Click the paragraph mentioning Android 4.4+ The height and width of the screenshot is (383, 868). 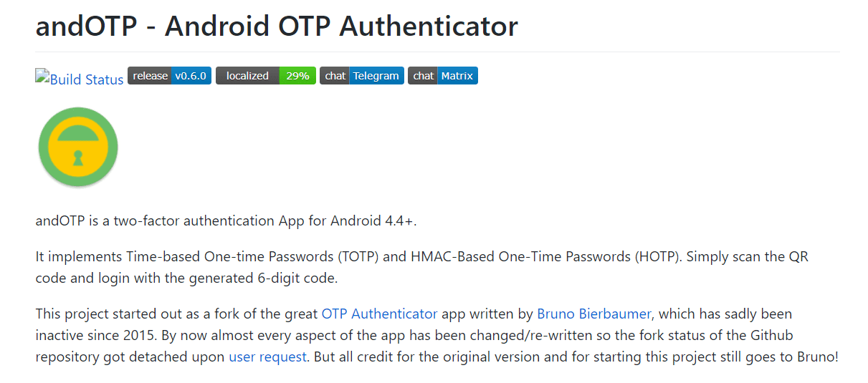(226, 220)
